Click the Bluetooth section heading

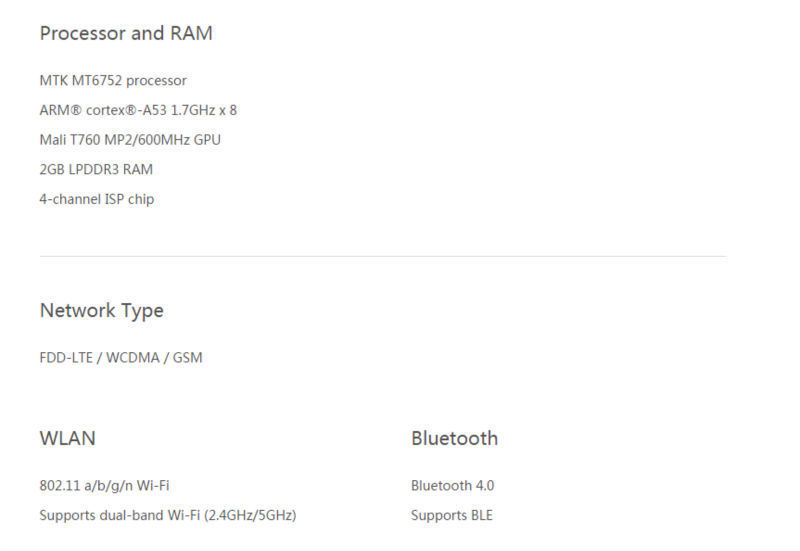tap(454, 438)
